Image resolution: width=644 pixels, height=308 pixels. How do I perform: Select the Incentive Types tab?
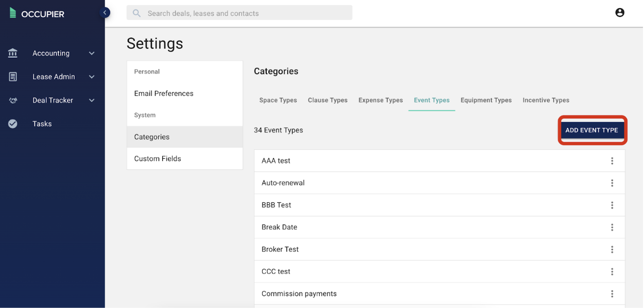tap(546, 100)
